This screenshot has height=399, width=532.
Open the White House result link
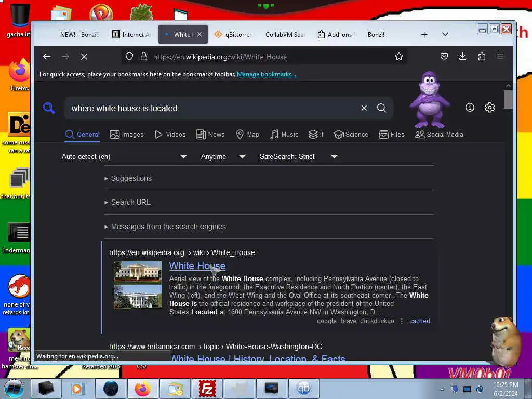click(x=197, y=265)
